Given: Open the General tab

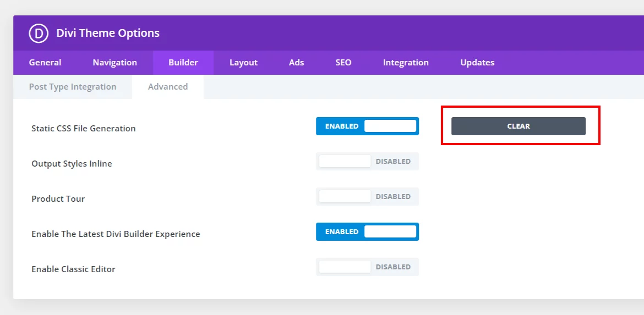Looking at the screenshot, I should [x=45, y=63].
